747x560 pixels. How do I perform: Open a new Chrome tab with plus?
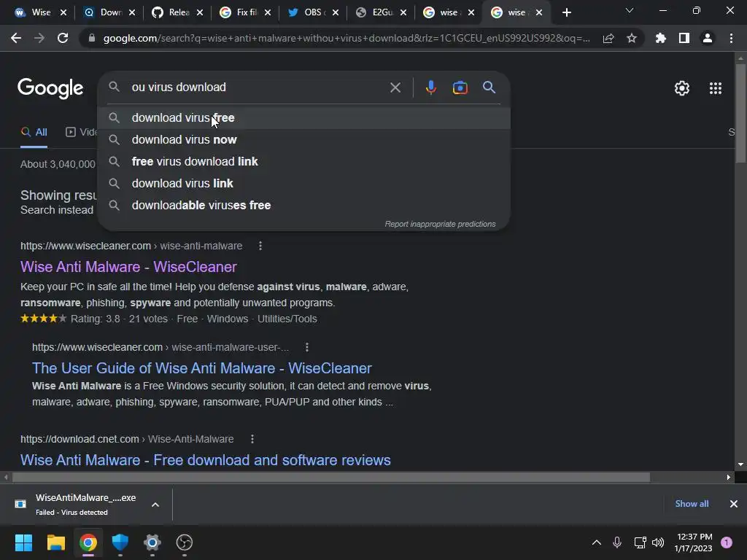click(566, 12)
